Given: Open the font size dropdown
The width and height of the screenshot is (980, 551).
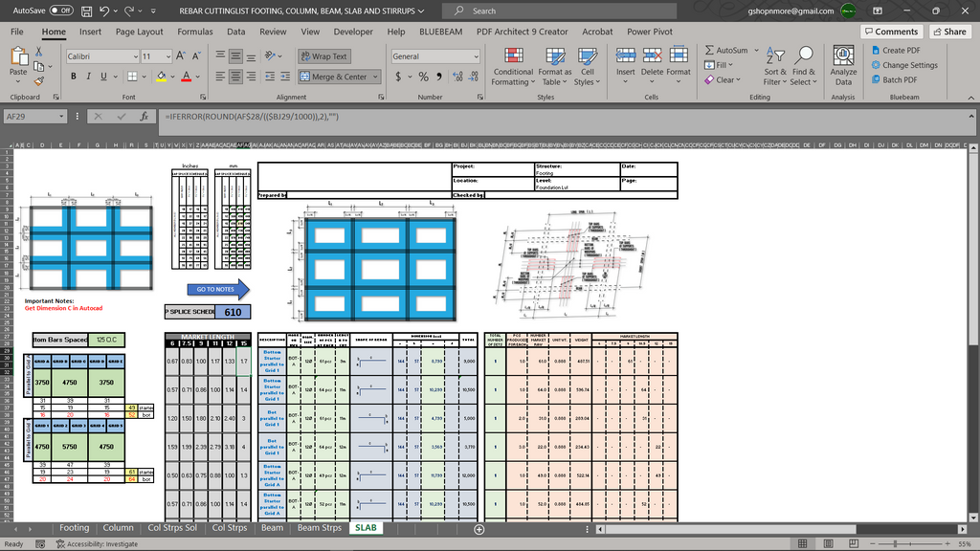Looking at the screenshot, I should click(x=168, y=56).
